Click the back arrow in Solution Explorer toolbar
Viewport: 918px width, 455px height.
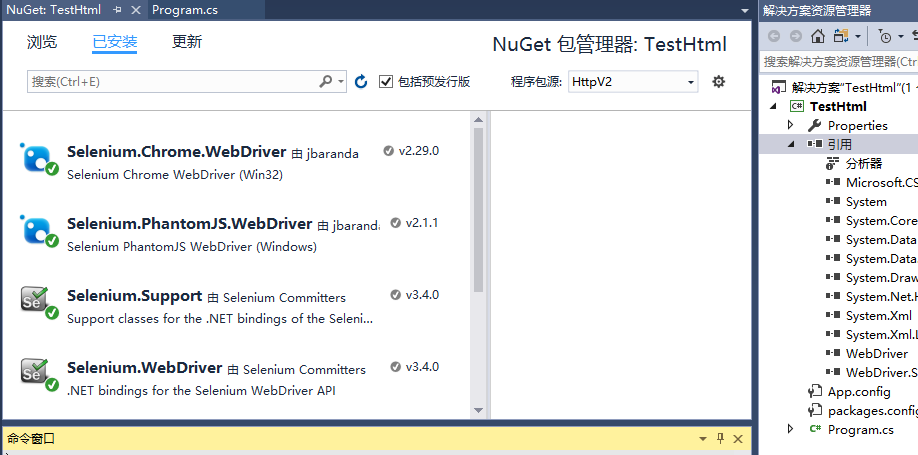pyautogui.click(x=774, y=36)
